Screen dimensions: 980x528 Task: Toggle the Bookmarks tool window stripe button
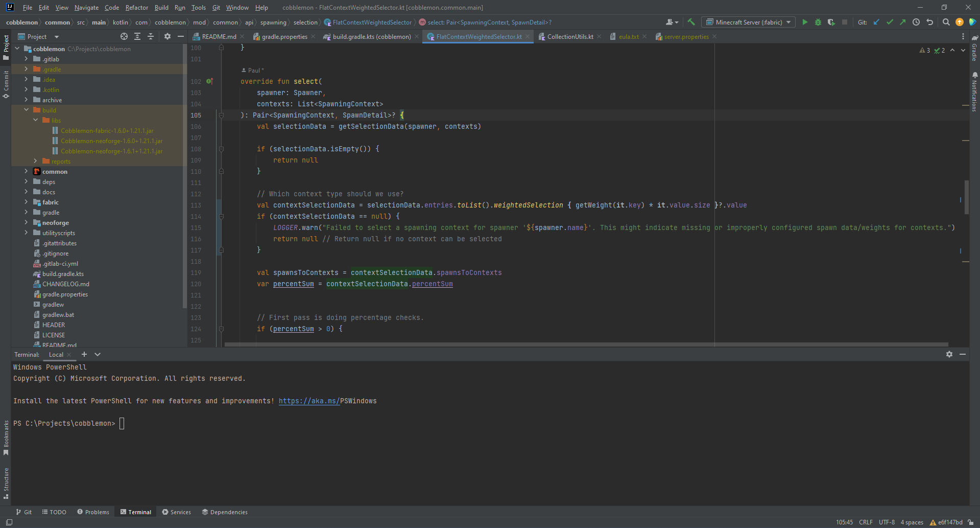click(6, 438)
